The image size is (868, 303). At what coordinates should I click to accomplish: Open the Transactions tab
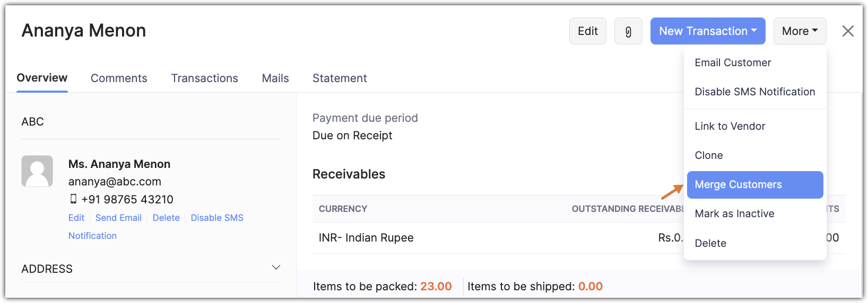(x=204, y=78)
